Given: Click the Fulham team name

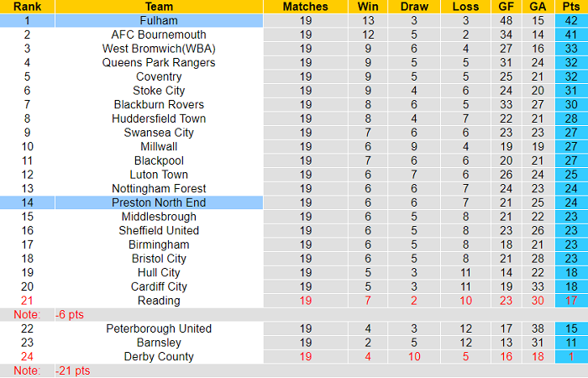Looking at the screenshot, I should tap(159, 20).
